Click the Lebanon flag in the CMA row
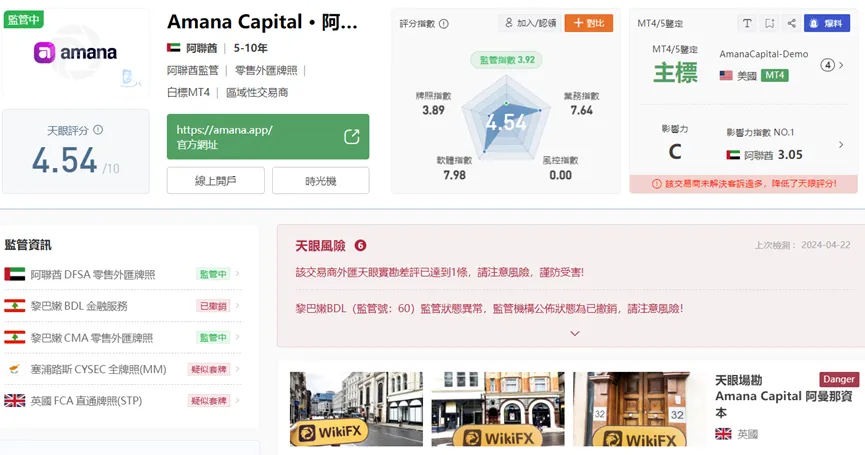 15,338
